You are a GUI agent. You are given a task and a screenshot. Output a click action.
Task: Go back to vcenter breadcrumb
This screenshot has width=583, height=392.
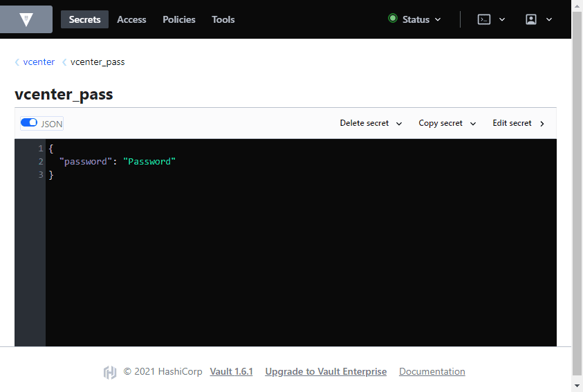[x=39, y=62]
